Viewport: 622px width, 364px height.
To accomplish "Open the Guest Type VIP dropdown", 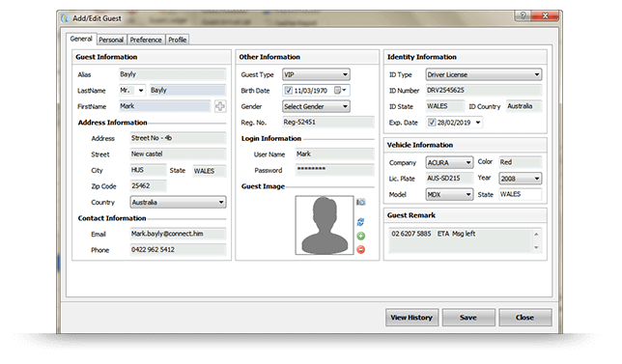I will (316, 74).
